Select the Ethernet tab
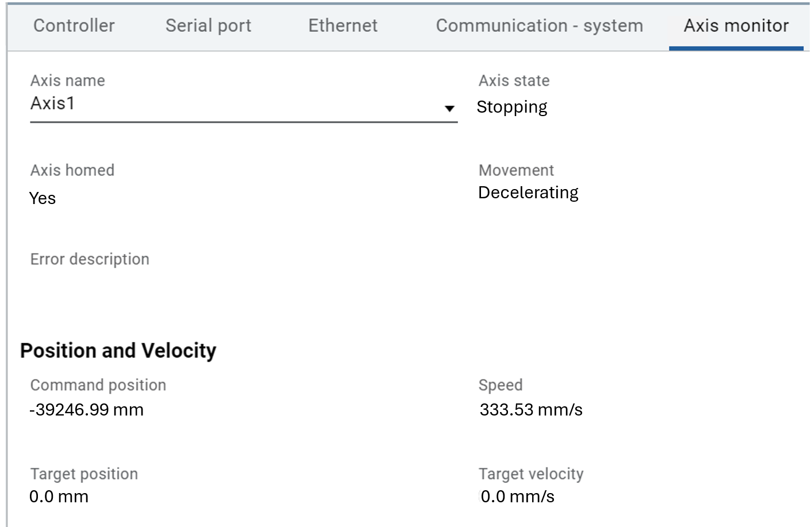The height and width of the screenshot is (527, 812). pos(342,26)
